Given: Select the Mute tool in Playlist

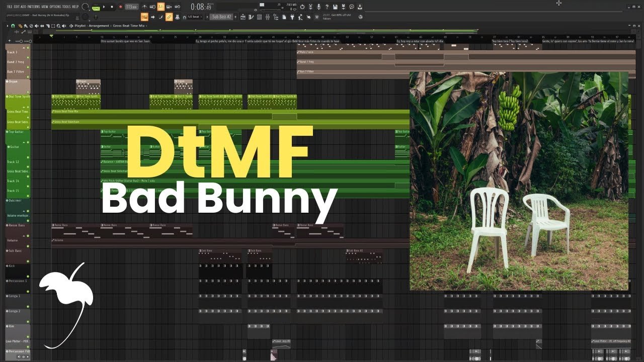Looking at the screenshot, I should (x=37, y=26).
